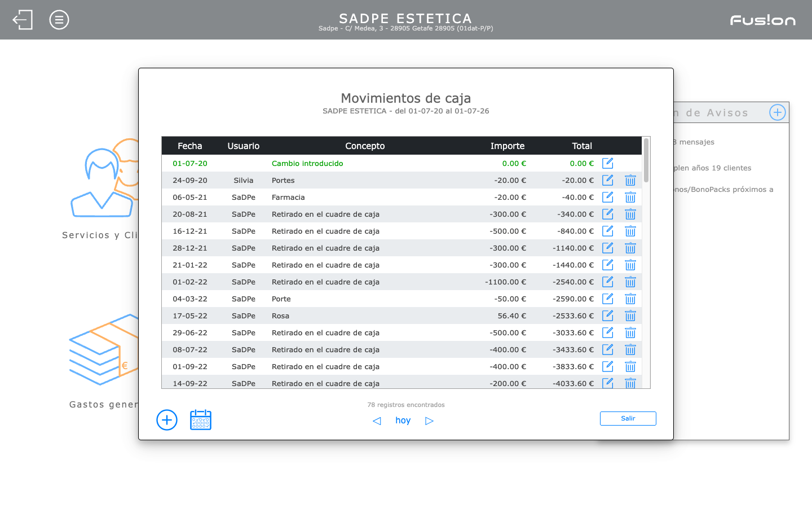Screen dimensions: 812x508
Task: Click the exit/logout arrow icon in header
Action: click(23, 20)
